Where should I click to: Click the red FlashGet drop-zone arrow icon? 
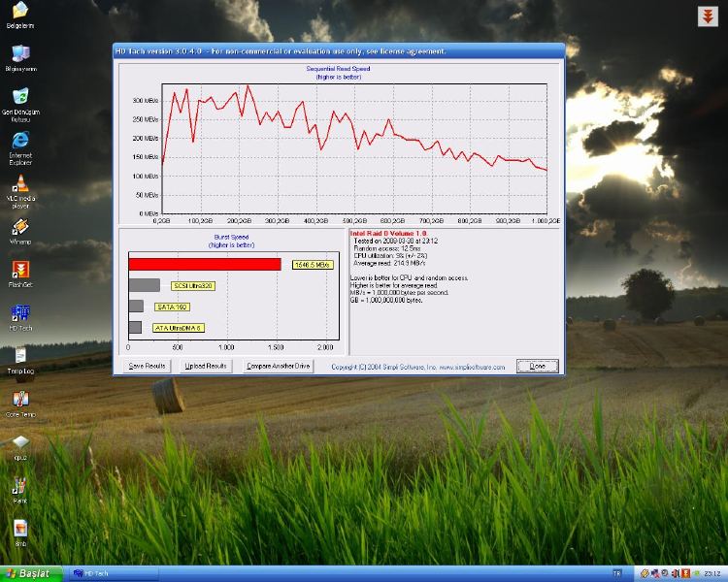click(708, 16)
